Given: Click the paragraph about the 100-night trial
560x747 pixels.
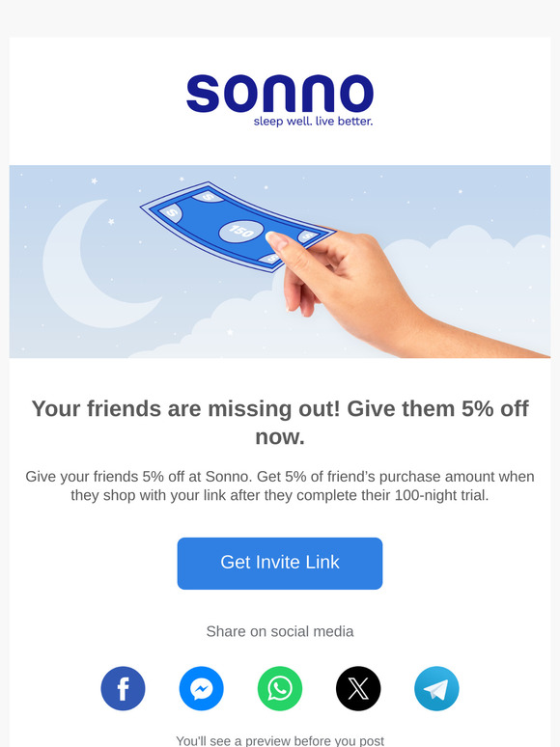Looking at the screenshot, I should [280, 485].
